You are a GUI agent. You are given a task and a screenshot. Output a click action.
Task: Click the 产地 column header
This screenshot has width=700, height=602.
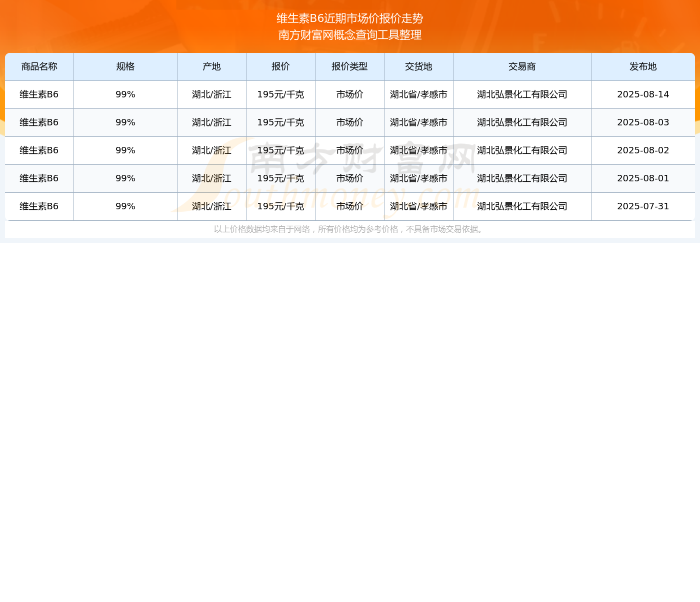tap(212, 66)
